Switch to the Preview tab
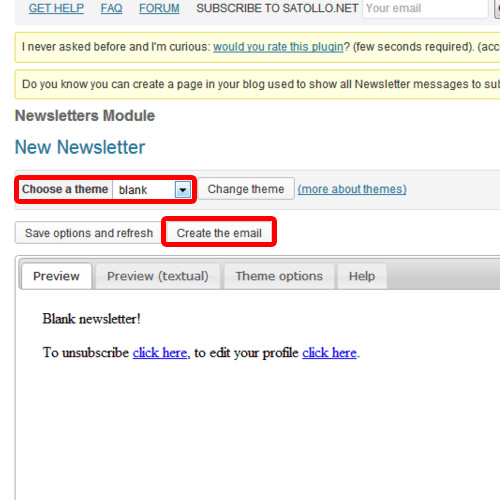 (x=56, y=276)
